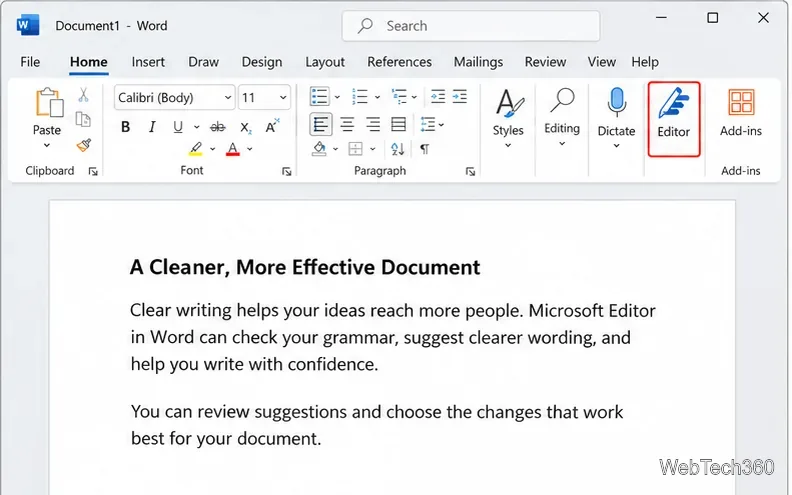Select the Format Painter brush
This screenshot has height=495, width=792.
pos(84,145)
